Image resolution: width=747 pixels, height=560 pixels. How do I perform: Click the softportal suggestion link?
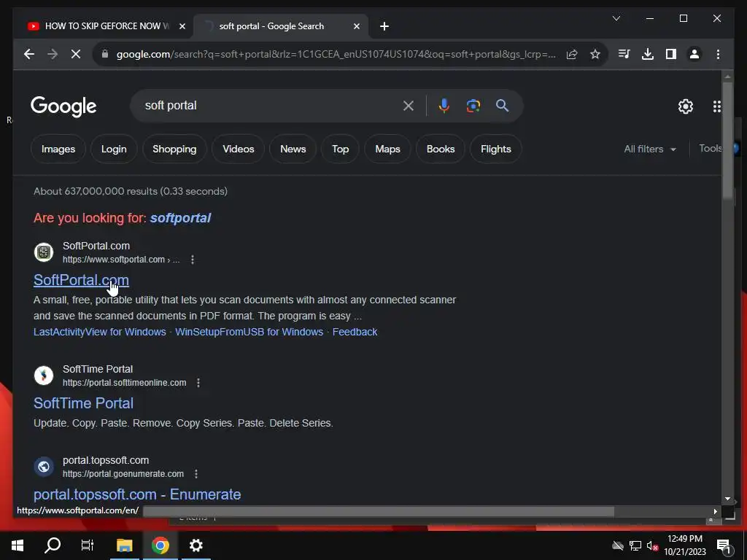(x=181, y=218)
